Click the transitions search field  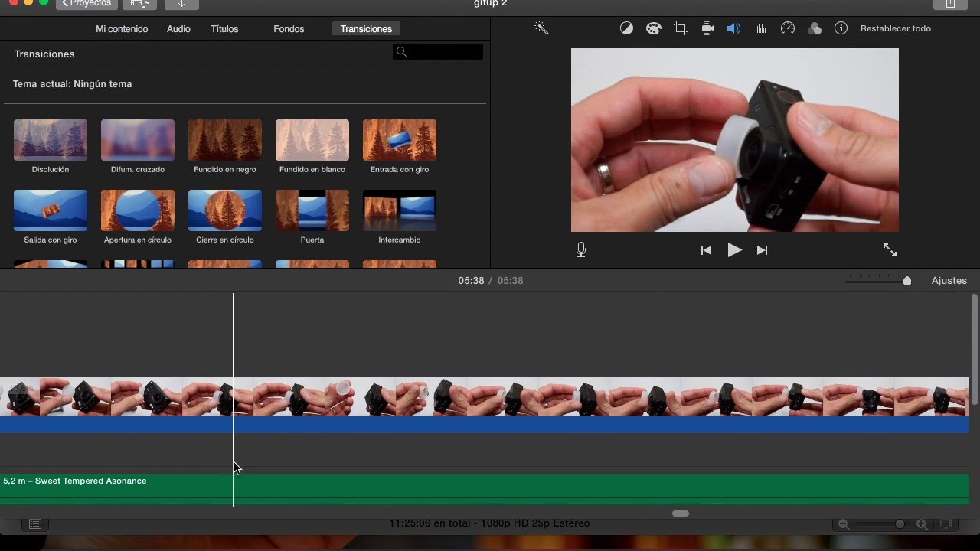click(x=438, y=52)
